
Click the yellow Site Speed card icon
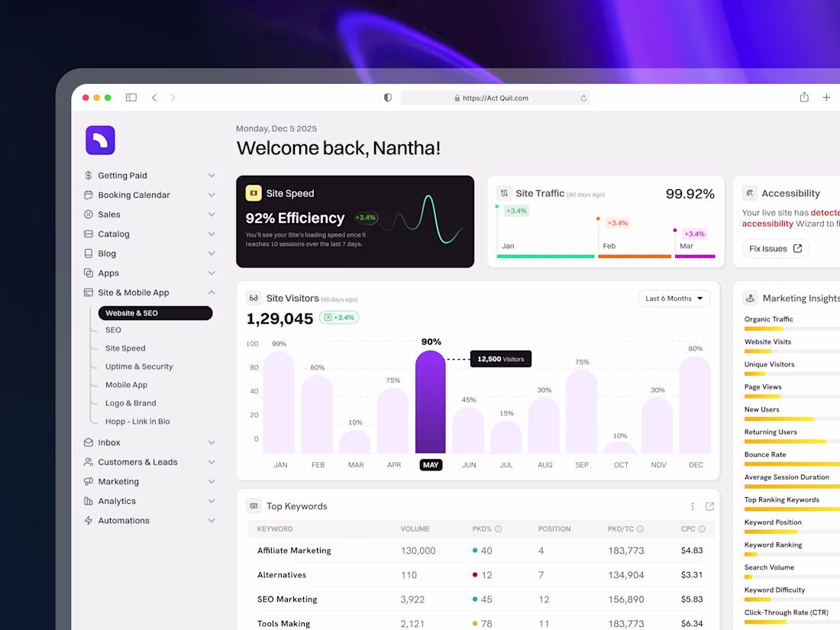(x=254, y=193)
